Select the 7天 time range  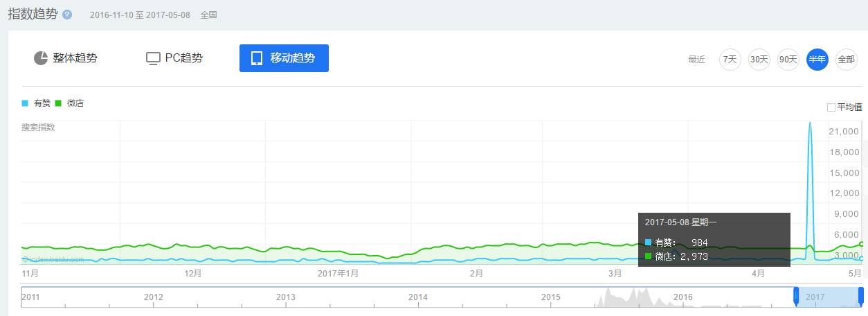pos(730,60)
